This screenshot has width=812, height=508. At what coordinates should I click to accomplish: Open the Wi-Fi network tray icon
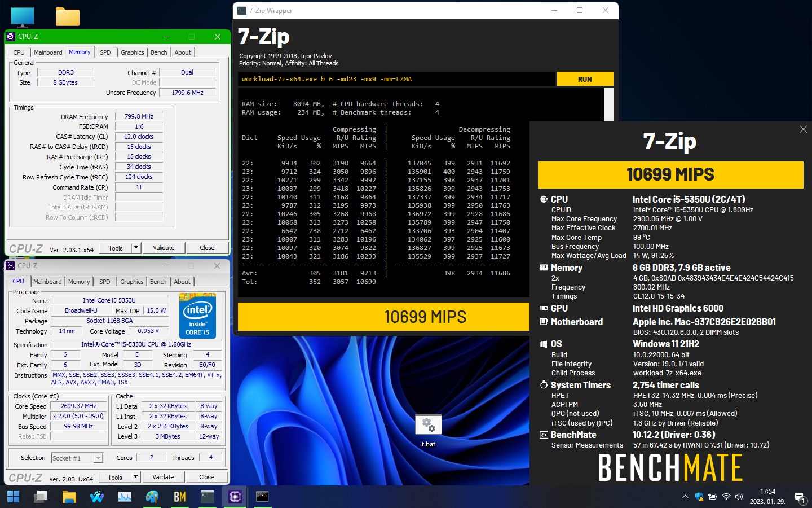pos(726,497)
